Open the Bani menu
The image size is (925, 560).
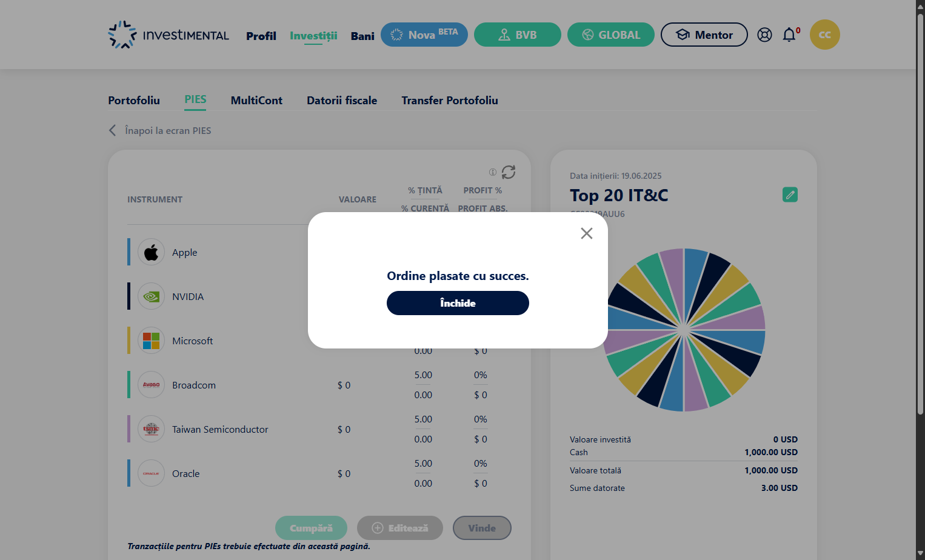[x=362, y=36]
